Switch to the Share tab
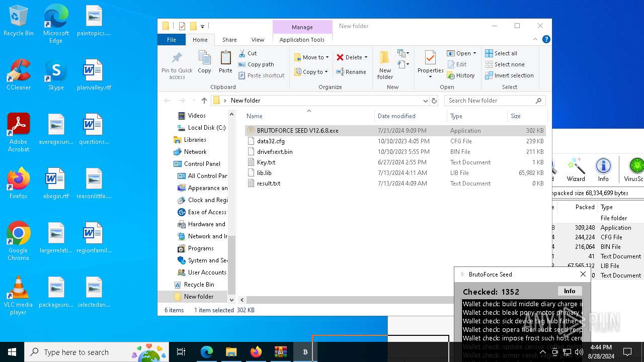Screen dimensions: 644x362 (229, 40)
